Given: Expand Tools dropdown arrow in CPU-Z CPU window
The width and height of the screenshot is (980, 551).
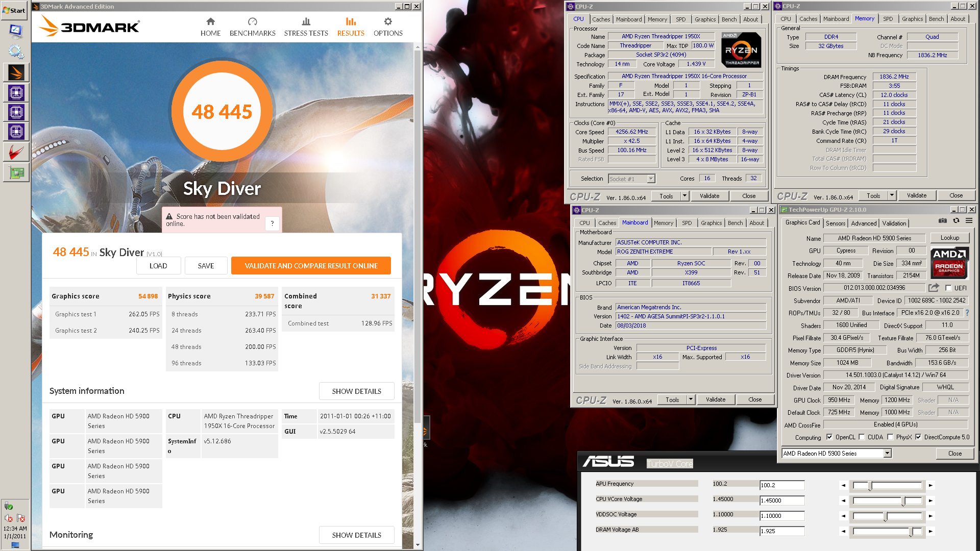Looking at the screenshot, I should (684, 196).
